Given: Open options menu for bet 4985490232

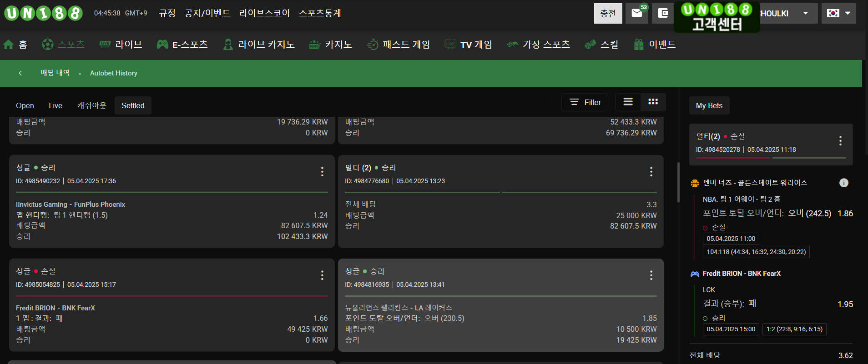Looking at the screenshot, I should tap(322, 171).
